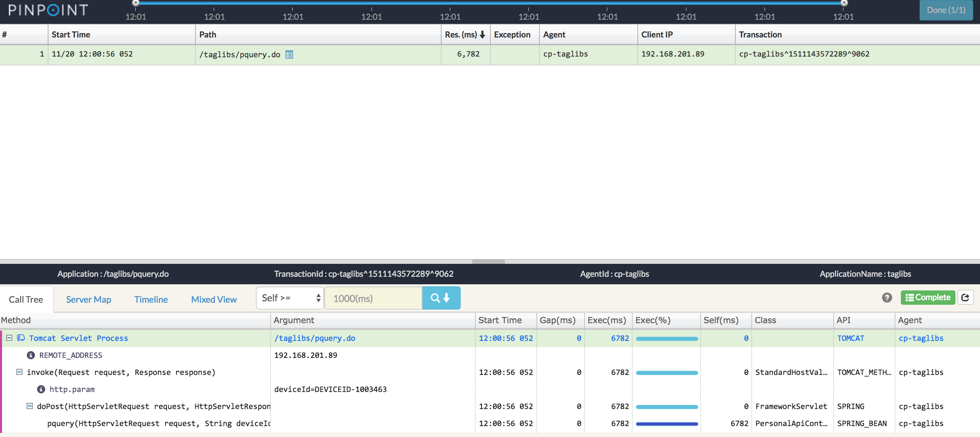Collapse the Tomcat Servlet Process node

(9, 338)
